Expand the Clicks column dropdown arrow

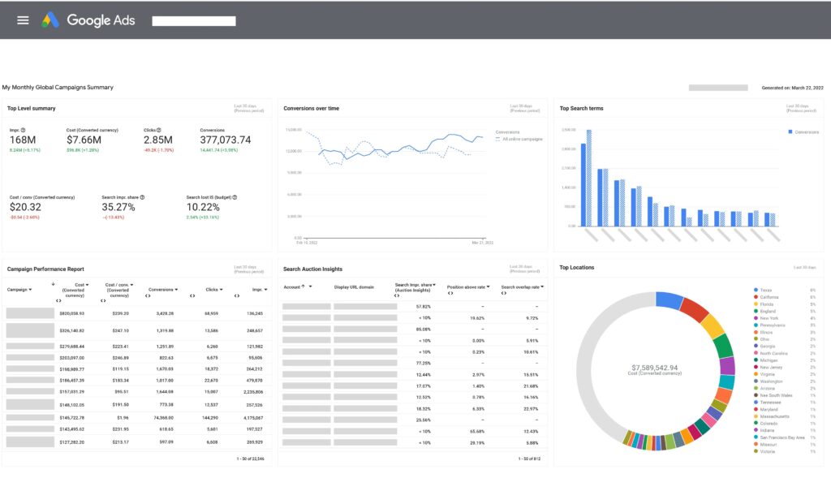pos(222,289)
